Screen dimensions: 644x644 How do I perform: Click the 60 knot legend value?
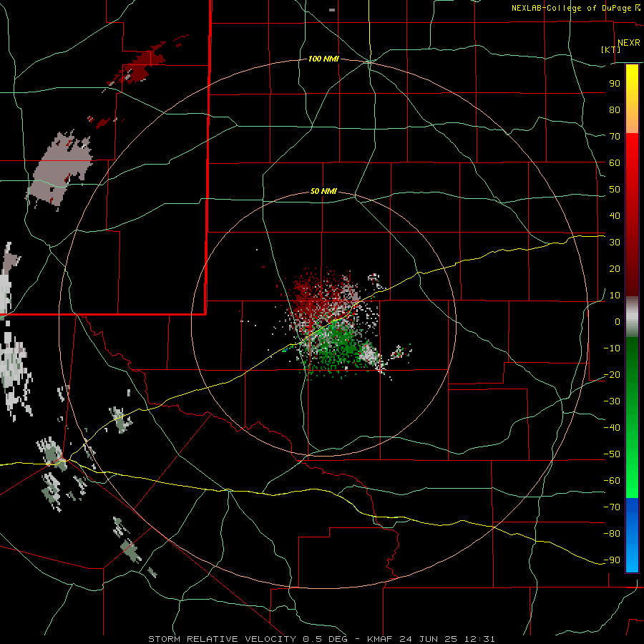[615, 163]
